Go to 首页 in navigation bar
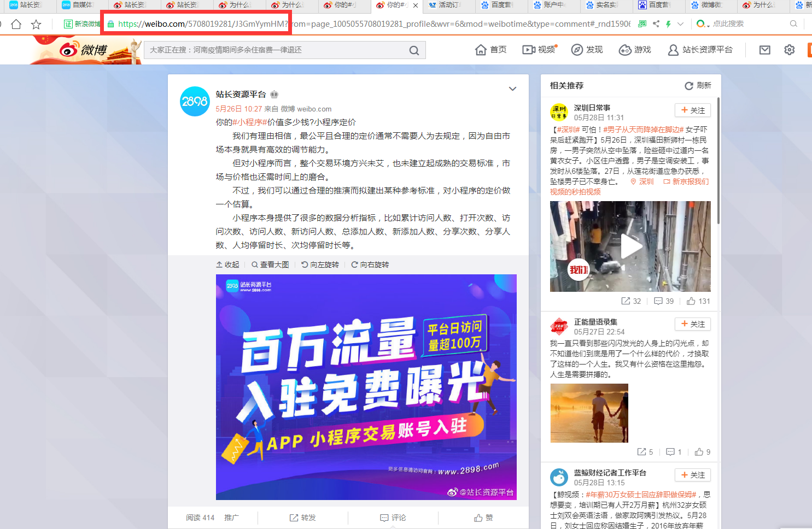812x529 pixels. point(491,50)
